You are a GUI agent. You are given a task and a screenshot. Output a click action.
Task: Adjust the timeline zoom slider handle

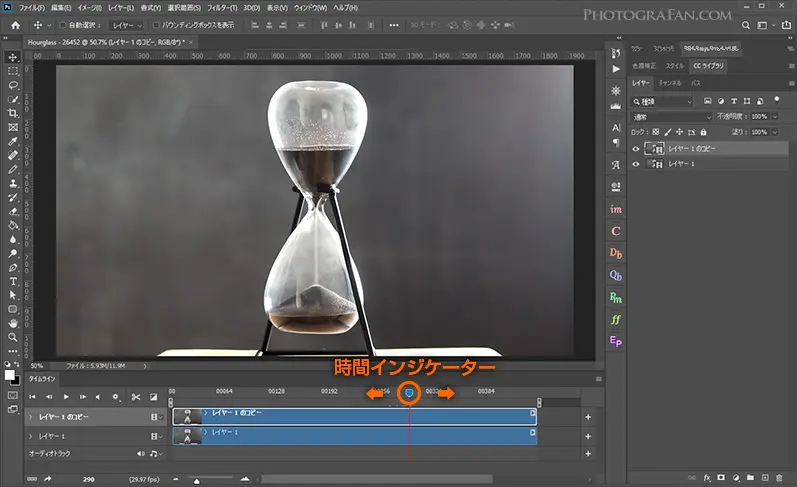coord(197,480)
